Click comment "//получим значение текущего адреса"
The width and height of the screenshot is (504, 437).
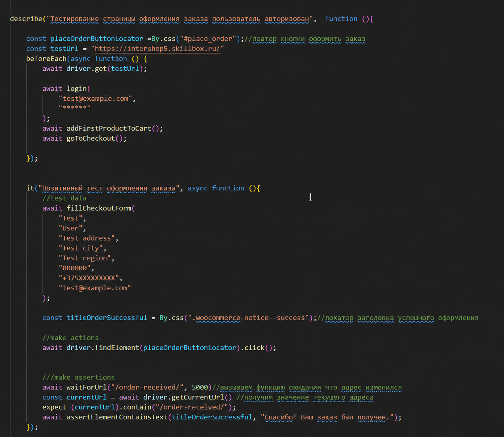click(x=305, y=397)
